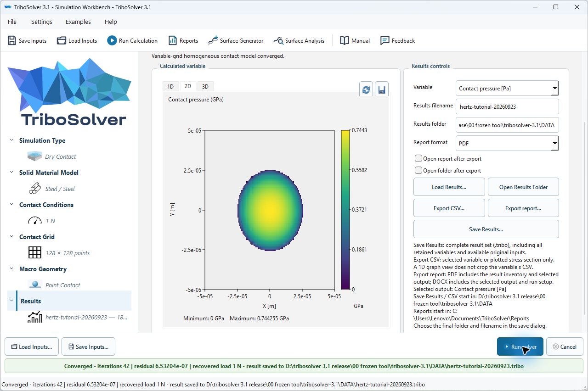Click the Load Inputs folder icon in toolbar

pos(62,40)
